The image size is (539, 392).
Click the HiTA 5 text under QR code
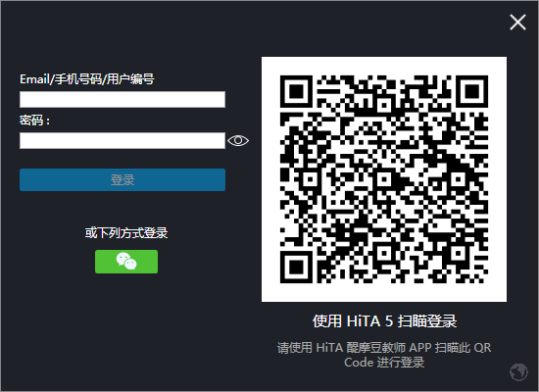tap(369, 321)
